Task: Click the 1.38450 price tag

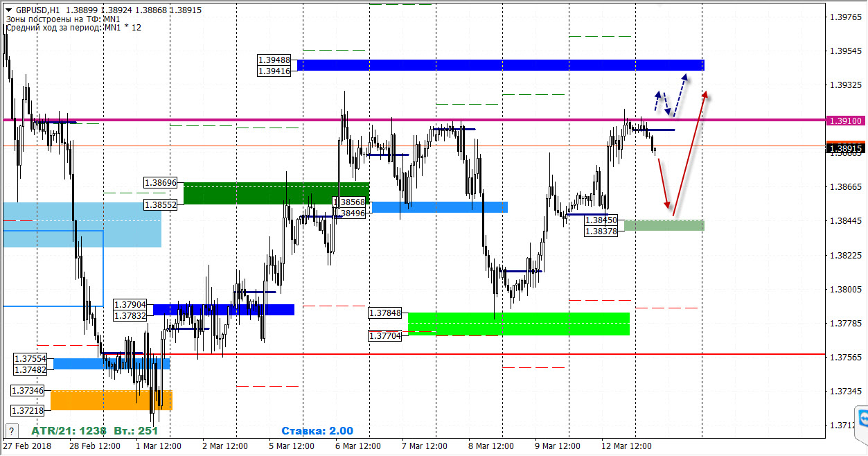Action: coord(601,220)
